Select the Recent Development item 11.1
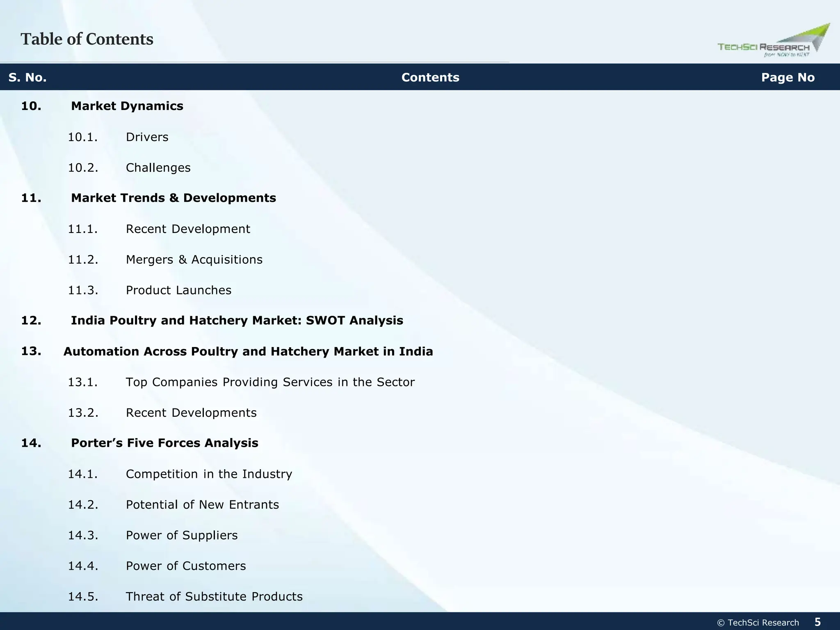The image size is (840, 630). click(187, 229)
